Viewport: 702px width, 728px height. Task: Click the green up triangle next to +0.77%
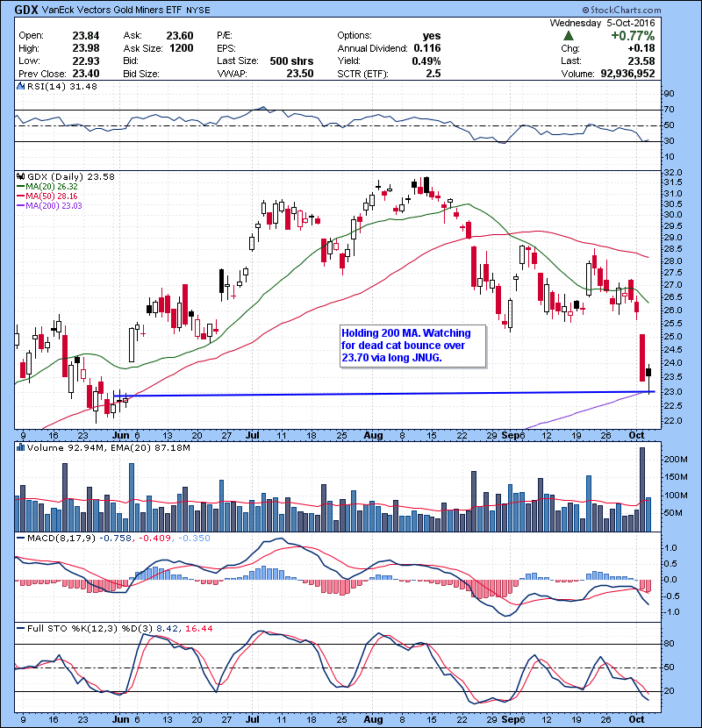click(x=569, y=36)
